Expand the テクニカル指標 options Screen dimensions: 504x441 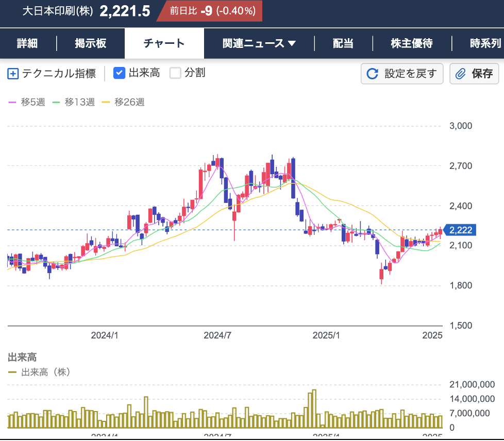pyautogui.click(x=58, y=74)
